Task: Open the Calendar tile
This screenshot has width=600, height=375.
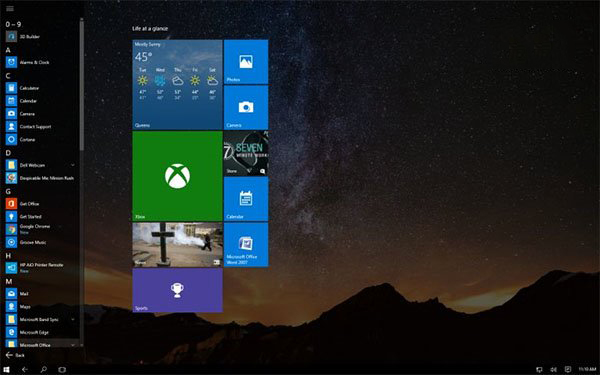Action: 246,199
